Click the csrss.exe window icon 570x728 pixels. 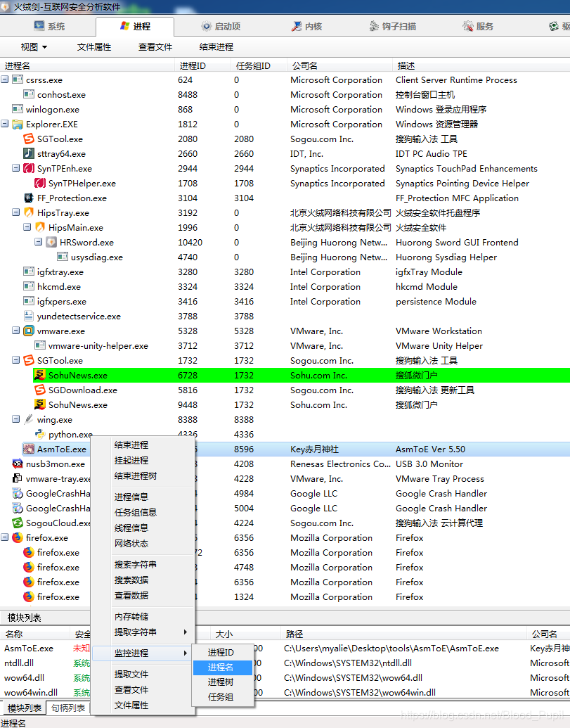tap(18, 80)
